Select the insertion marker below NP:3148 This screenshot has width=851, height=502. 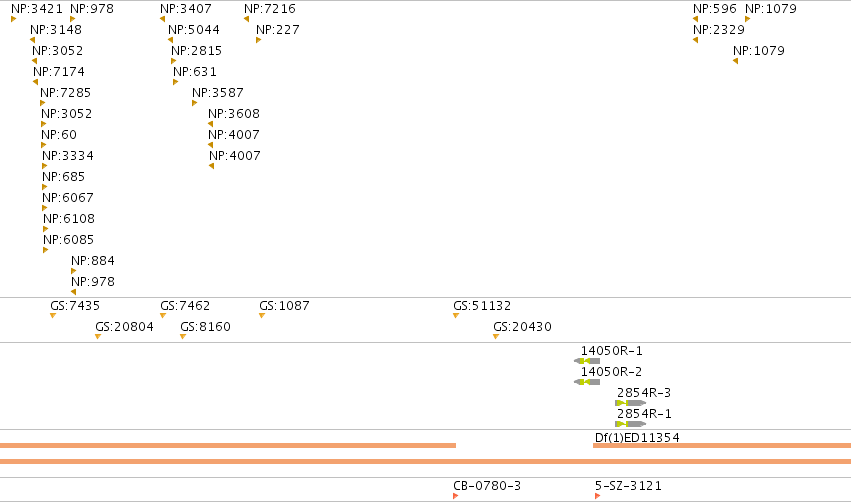(x=33, y=40)
